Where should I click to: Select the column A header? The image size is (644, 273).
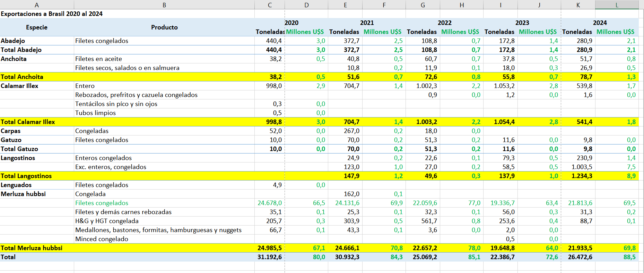tap(37, 5)
